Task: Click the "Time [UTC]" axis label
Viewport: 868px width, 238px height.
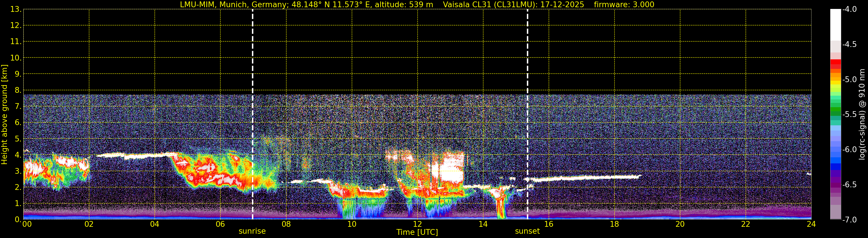Action: (417, 232)
